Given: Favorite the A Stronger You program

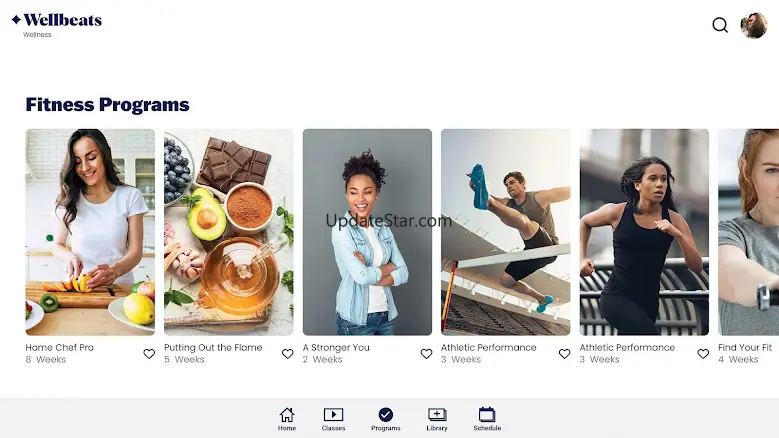Looking at the screenshot, I should 426,354.
